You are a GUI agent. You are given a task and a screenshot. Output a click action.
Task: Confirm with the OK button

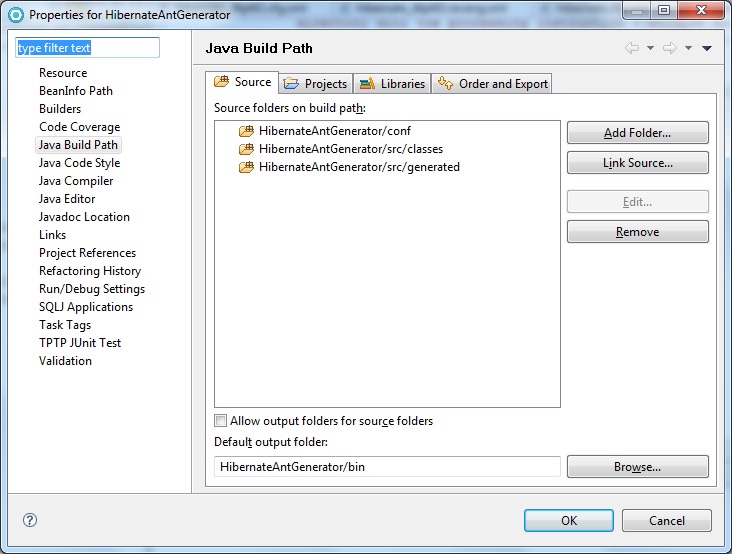569,520
